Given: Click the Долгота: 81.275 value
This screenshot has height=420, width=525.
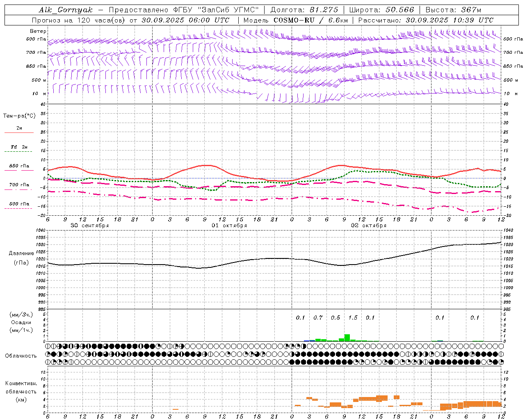Looking at the screenshot, I should (x=304, y=10).
